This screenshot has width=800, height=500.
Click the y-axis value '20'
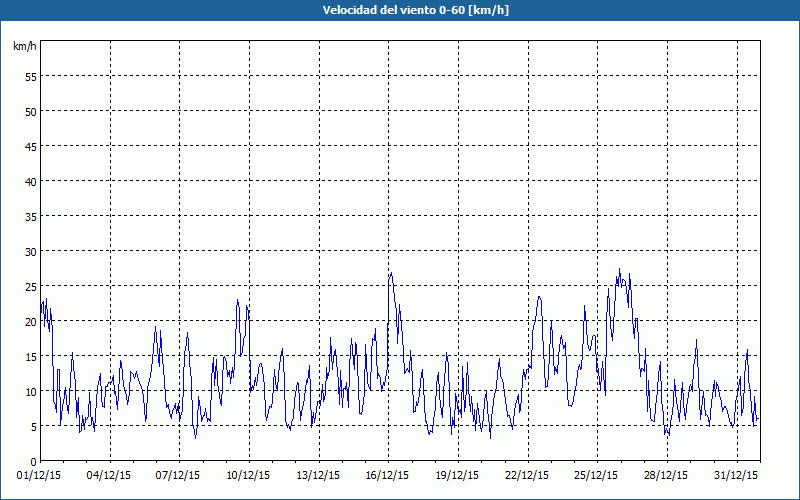tap(31, 321)
